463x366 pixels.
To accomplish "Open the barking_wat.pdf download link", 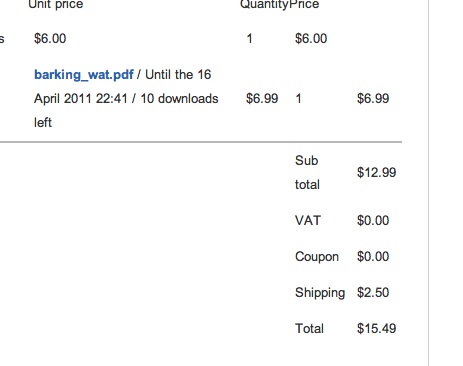I will [x=84, y=75].
